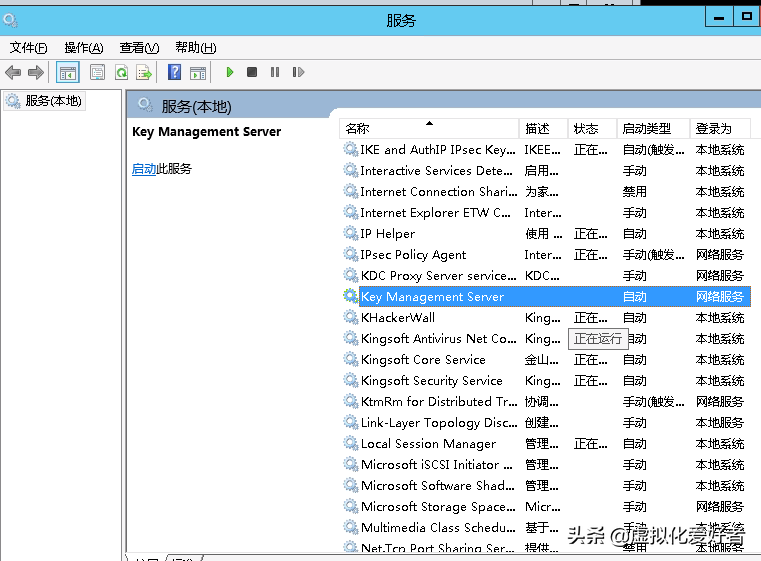Select the Local Session Manager service
The width and height of the screenshot is (761, 561).
coord(546,444)
